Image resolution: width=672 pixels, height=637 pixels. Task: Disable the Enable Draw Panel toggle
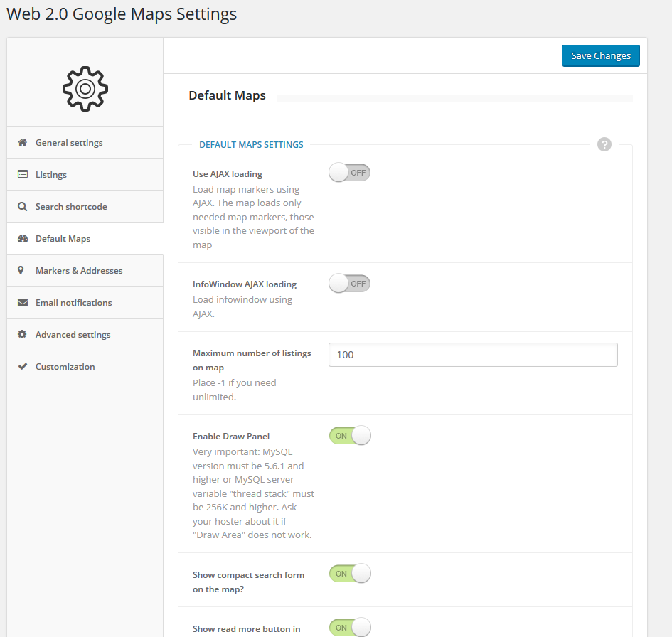coord(349,435)
